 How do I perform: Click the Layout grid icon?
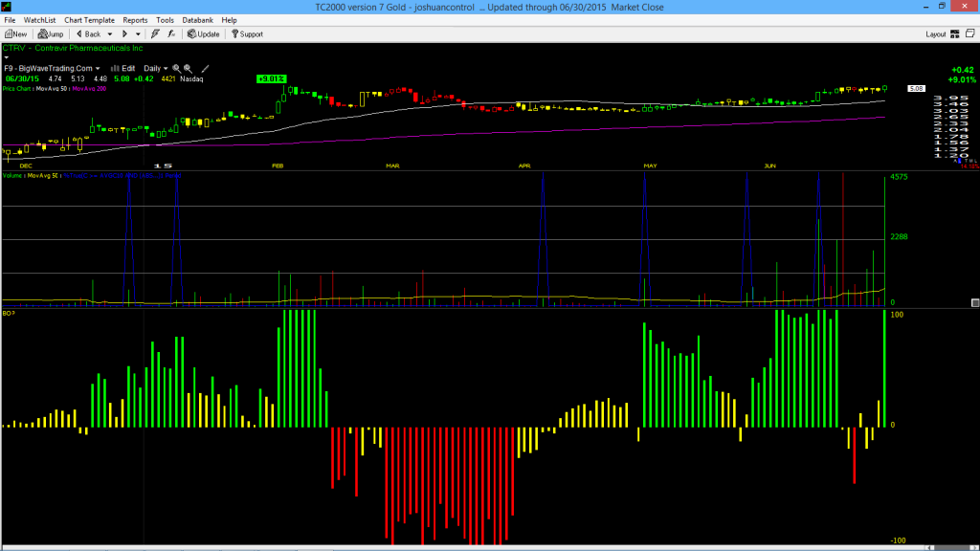click(x=955, y=34)
